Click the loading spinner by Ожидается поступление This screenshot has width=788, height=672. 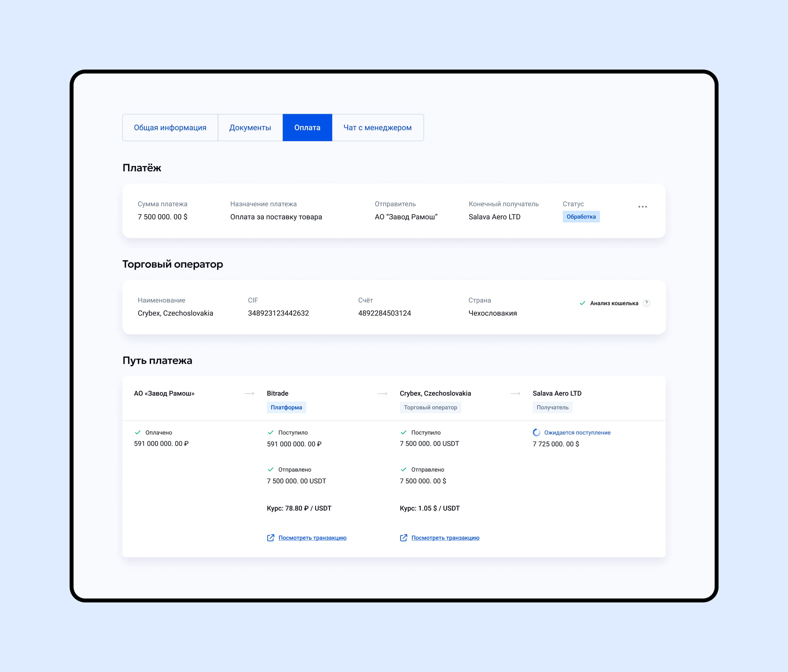(536, 432)
